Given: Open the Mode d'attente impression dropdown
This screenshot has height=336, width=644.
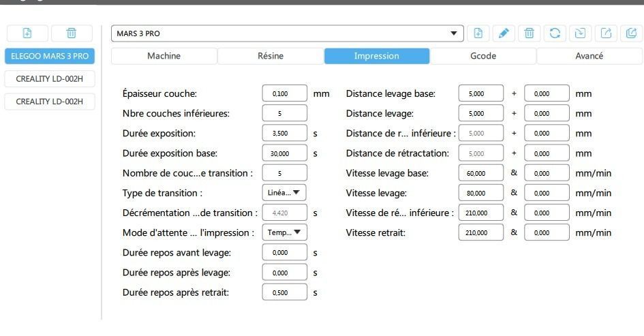Looking at the screenshot, I should [x=284, y=233].
